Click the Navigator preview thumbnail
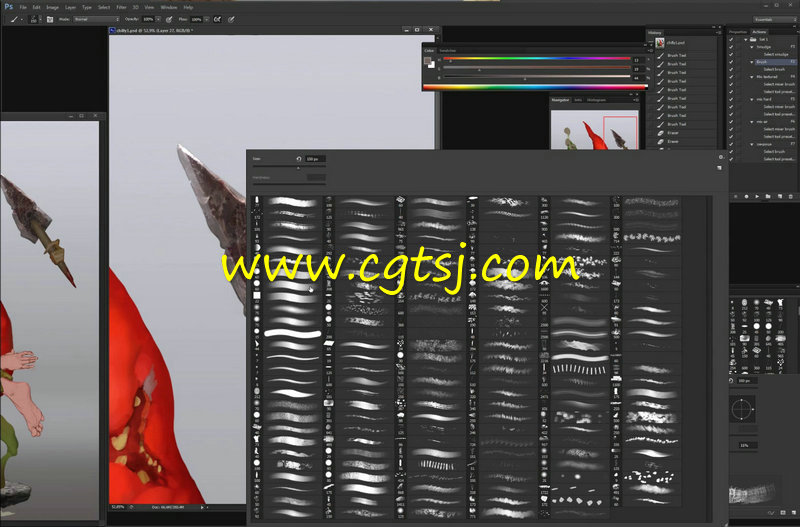Image resolution: width=800 pixels, height=527 pixels. pos(594,130)
